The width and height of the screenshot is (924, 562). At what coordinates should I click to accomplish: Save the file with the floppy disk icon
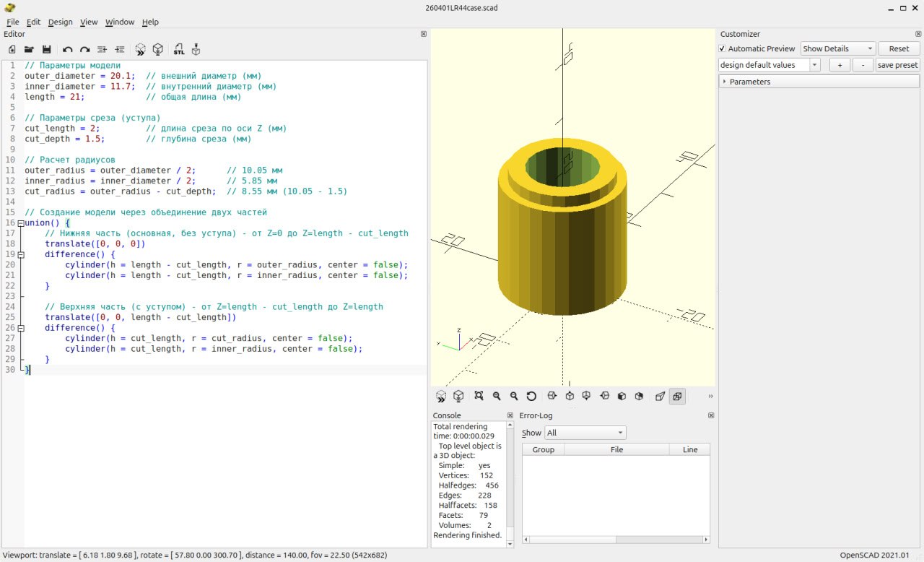click(x=46, y=50)
